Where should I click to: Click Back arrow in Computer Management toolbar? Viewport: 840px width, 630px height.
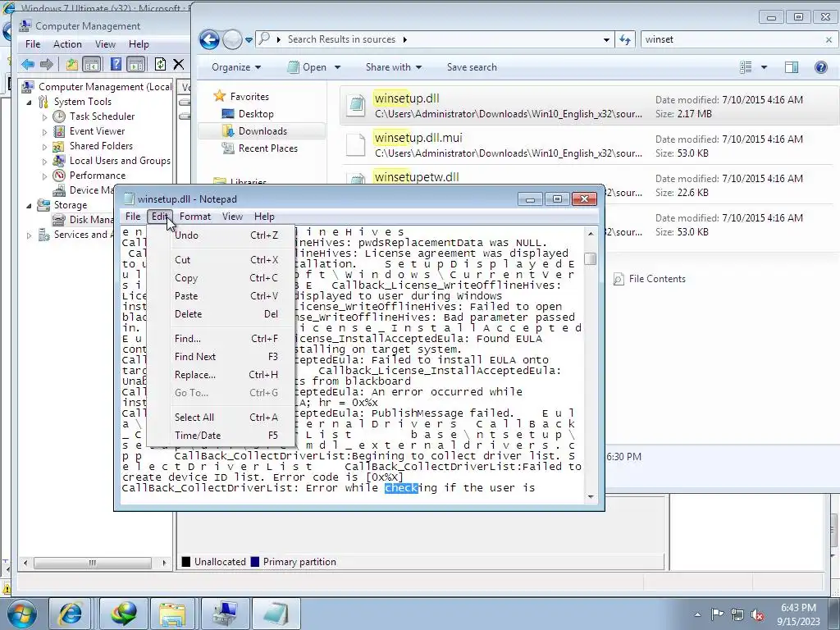point(27,64)
